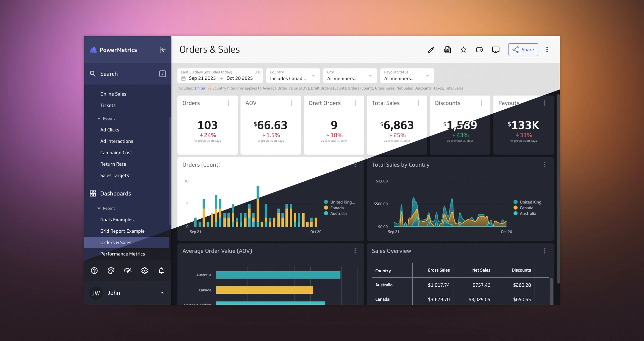
Task: Favorite this dashboard with the star icon
Action: point(464,50)
